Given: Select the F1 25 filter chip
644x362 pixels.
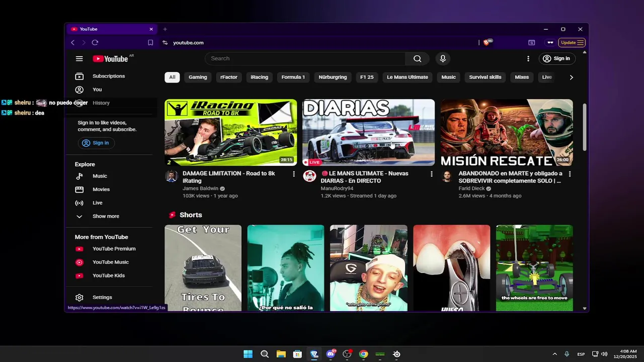Looking at the screenshot, I should (367, 77).
